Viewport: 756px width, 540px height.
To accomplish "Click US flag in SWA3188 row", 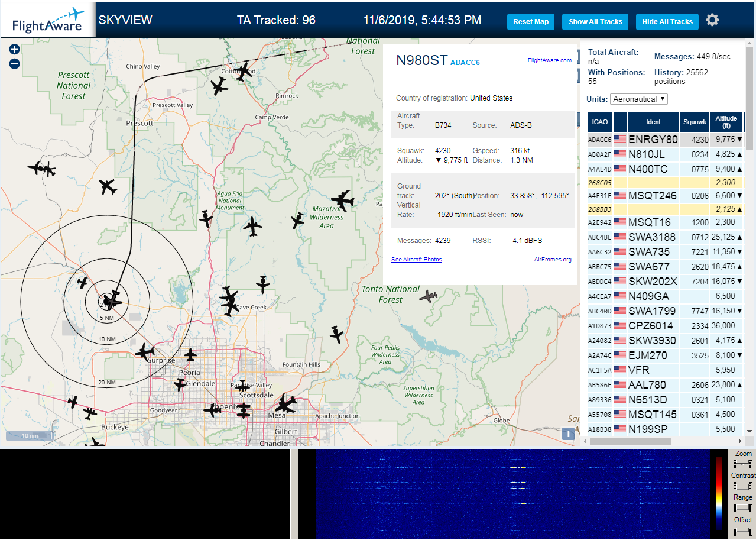I will tap(620, 237).
